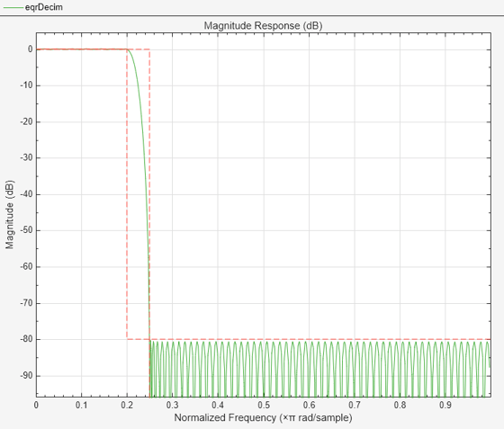Click the -80 y-axis tick label
The image size is (504, 429).
pyautogui.click(x=26, y=339)
